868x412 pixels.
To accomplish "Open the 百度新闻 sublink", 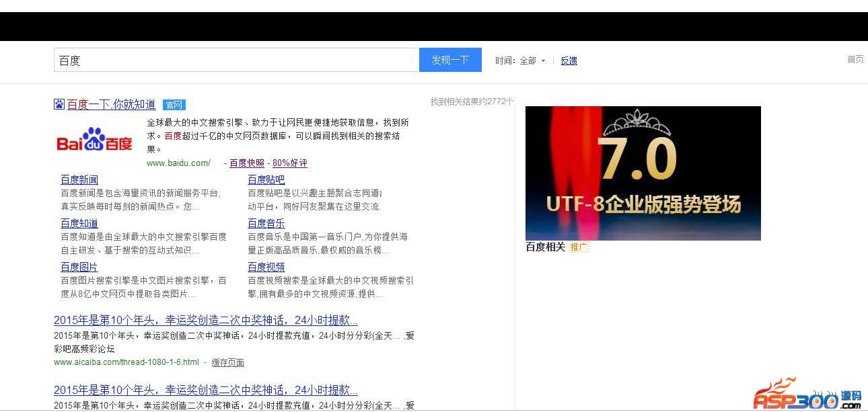I will click(79, 179).
